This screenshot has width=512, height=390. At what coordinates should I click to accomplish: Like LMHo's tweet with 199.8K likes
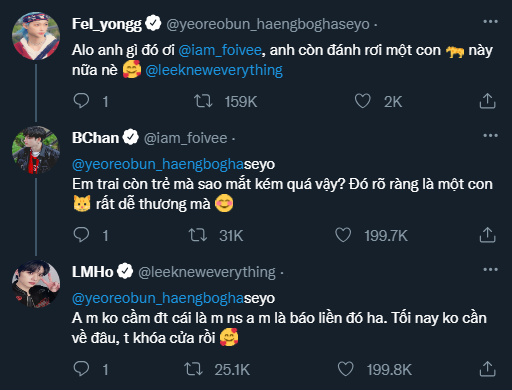pos(345,369)
